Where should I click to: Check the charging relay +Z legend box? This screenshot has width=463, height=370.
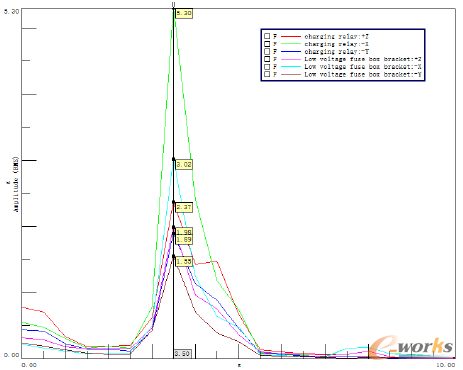[267, 36]
